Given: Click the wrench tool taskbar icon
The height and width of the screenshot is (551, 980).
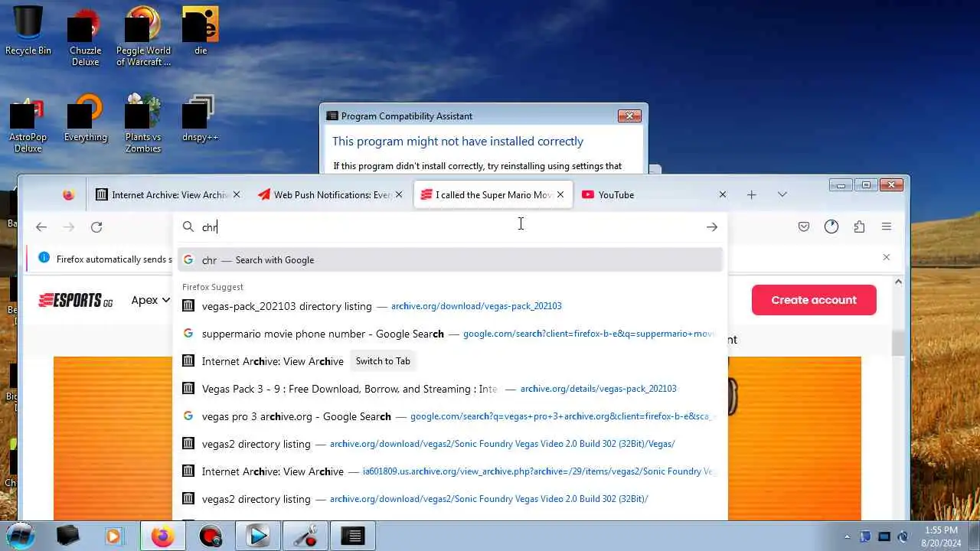Looking at the screenshot, I should click(x=305, y=536).
